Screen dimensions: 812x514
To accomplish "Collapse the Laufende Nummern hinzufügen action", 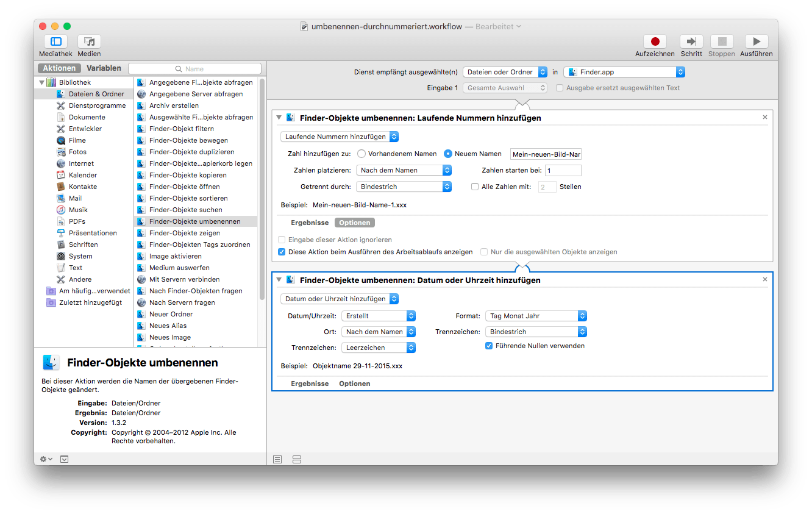I will click(279, 118).
